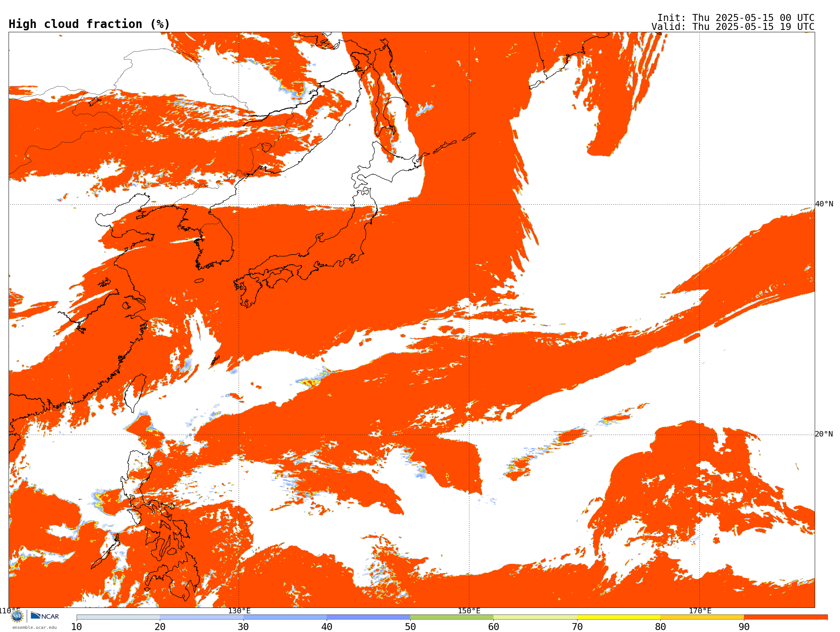Screen dimensions: 840x632
Task: Click the 40°N latitude label
Action: pyautogui.click(x=824, y=204)
